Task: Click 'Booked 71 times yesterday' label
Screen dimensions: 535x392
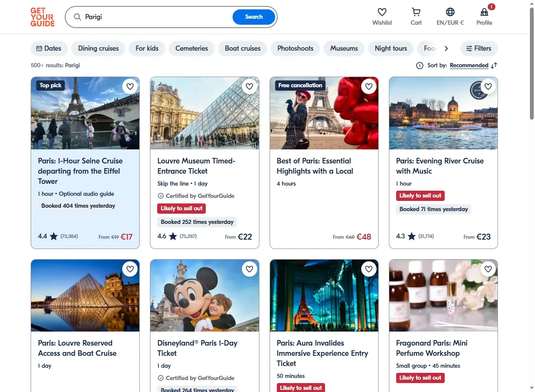Action: (x=434, y=209)
